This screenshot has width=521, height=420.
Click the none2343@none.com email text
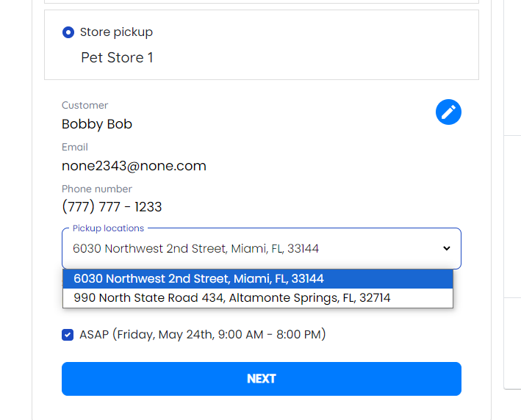click(134, 166)
